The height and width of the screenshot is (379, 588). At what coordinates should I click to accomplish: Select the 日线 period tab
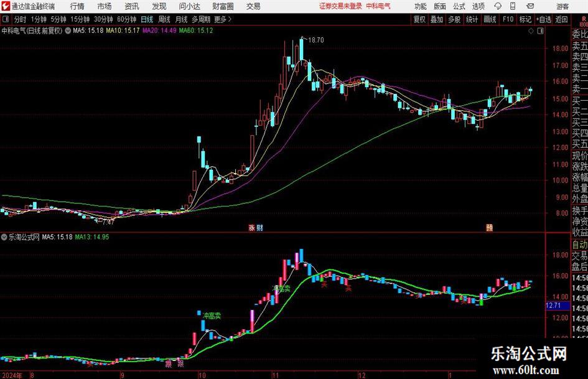coord(147,19)
